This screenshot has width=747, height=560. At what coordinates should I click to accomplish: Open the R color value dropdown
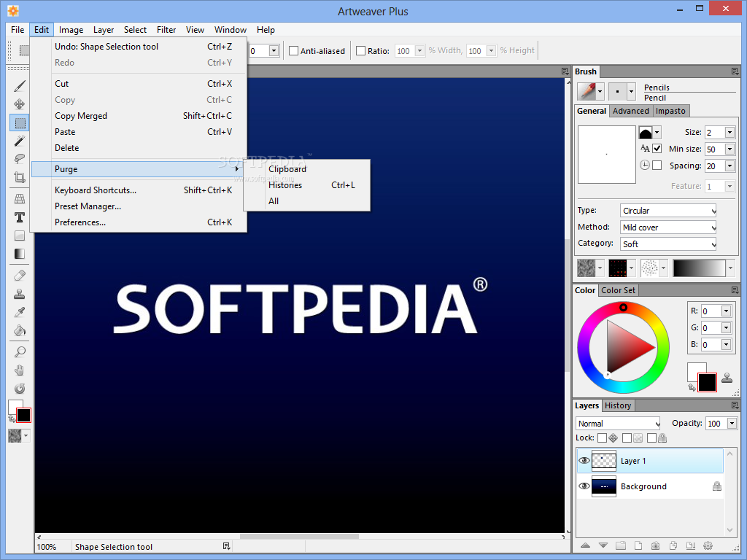[726, 311]
